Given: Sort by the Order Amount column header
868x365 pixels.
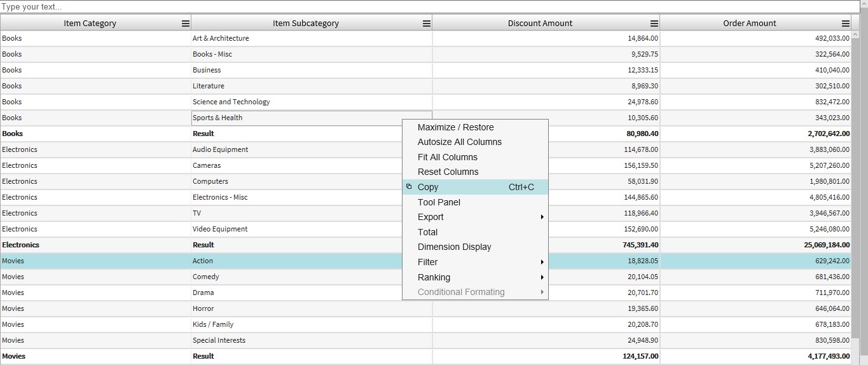Looking at the screenshot, I should pos(749,24).
